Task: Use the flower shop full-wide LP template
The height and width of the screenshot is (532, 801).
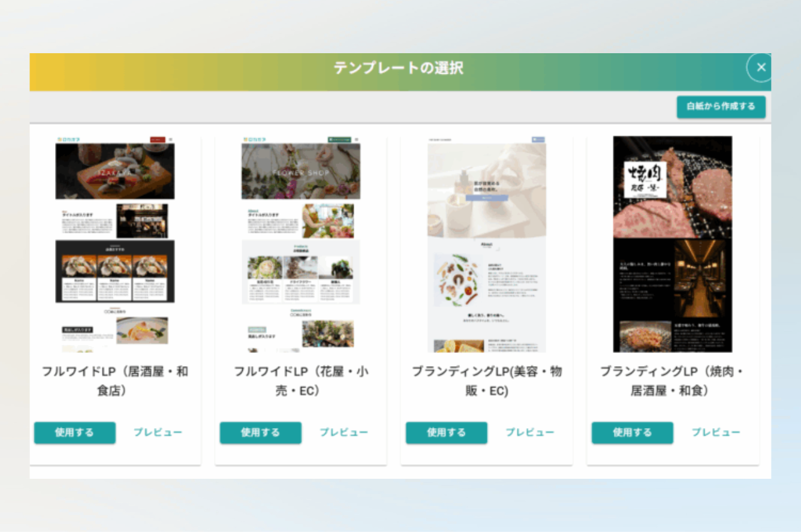Action: [260, 432]
